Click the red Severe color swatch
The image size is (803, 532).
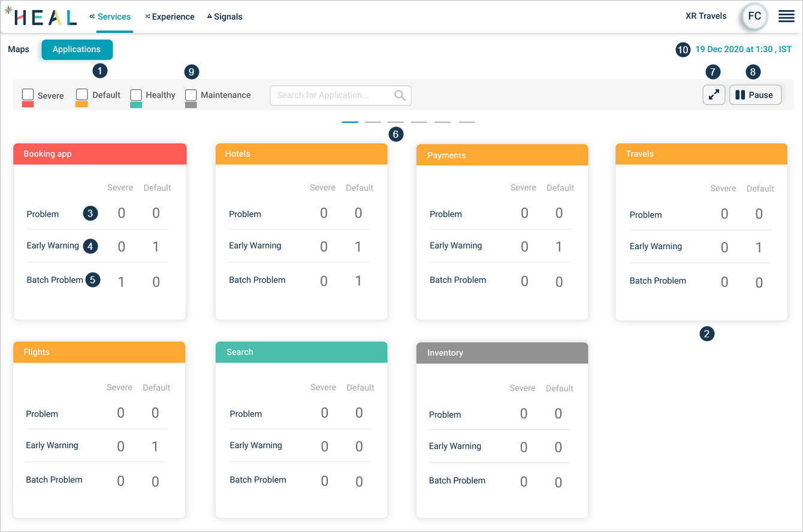28,104
